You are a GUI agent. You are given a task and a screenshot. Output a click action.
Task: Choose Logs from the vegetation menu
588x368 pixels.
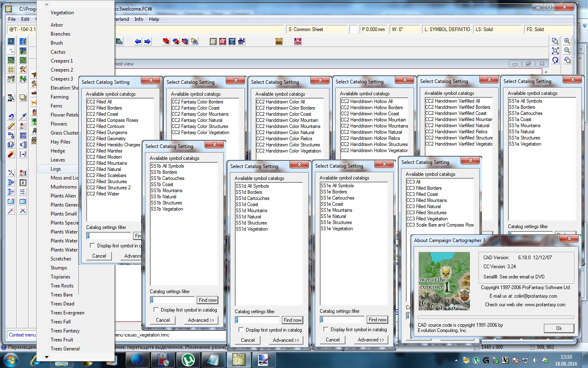point(56,169)
